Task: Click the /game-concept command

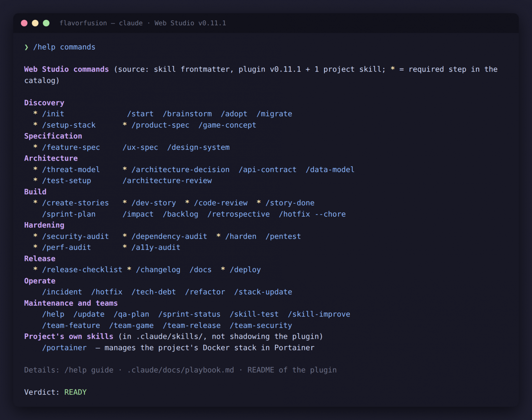Action: (x=227, y=125)
